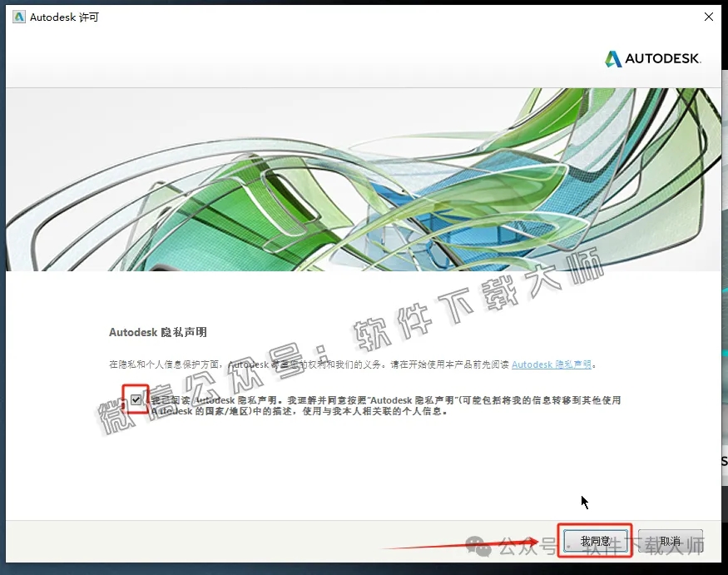The width and height of the screenshot is (728, 575).
Task: Click the Autodesk brand mark above the banner
Action: (655, 59)
